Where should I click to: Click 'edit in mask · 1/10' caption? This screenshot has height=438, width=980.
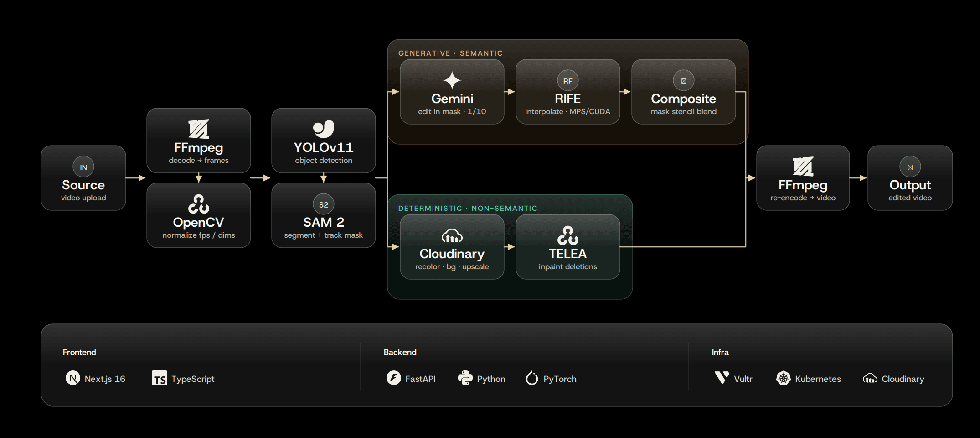452,111
